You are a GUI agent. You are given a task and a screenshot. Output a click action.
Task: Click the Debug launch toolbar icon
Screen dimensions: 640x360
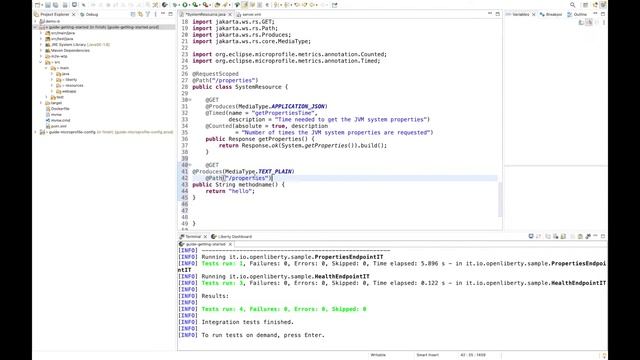click(x=175, y=5)
